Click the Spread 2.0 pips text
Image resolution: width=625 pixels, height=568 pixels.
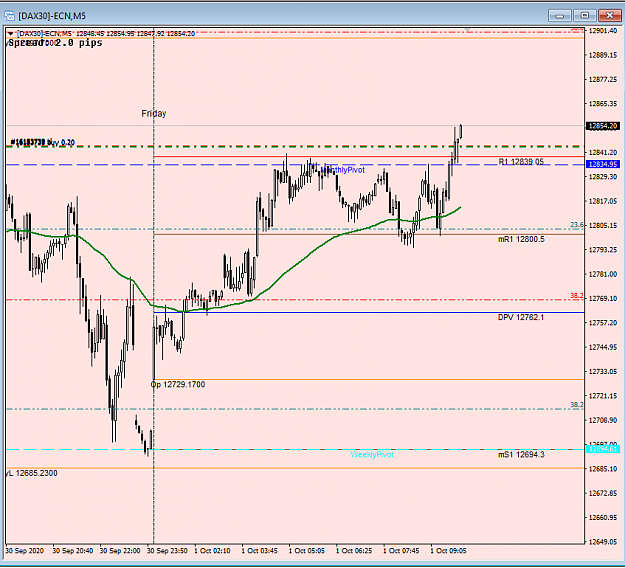point(55,43)
